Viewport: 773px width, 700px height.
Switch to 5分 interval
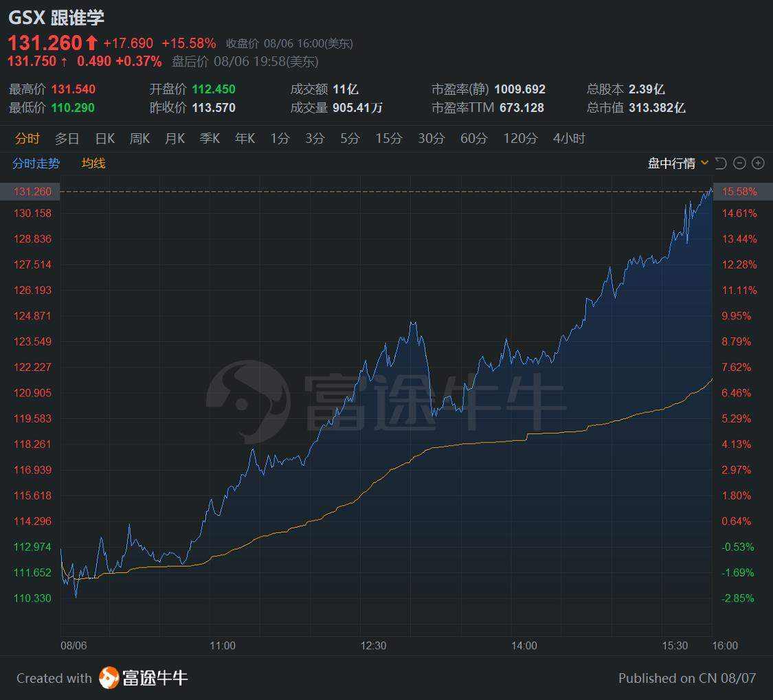(x=350, y=139)
